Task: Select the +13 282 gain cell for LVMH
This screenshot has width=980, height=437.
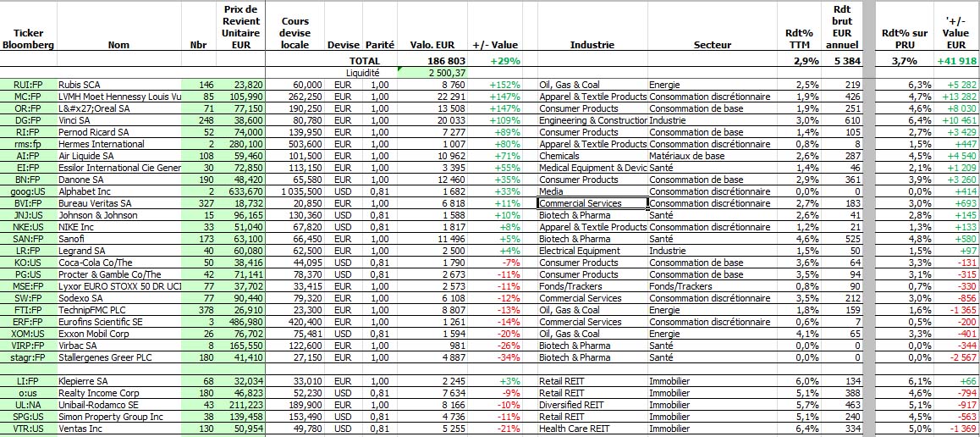Action: (x=956, y=97)
